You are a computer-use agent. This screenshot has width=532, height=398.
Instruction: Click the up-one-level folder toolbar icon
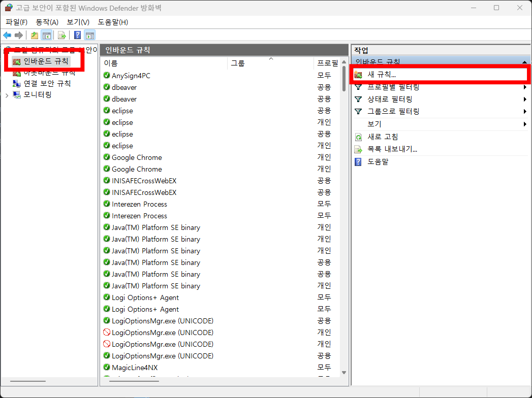click(x=34, y=35)
